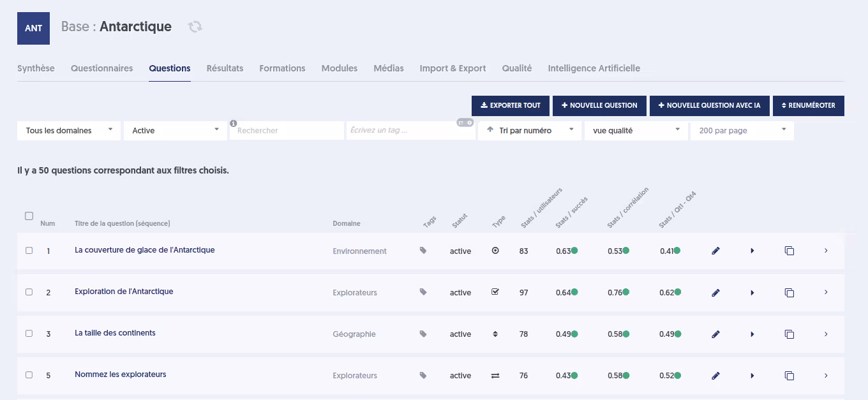Open the Intelligence Artificielle tab
The image size is (868, 400).
click(594, 68)
